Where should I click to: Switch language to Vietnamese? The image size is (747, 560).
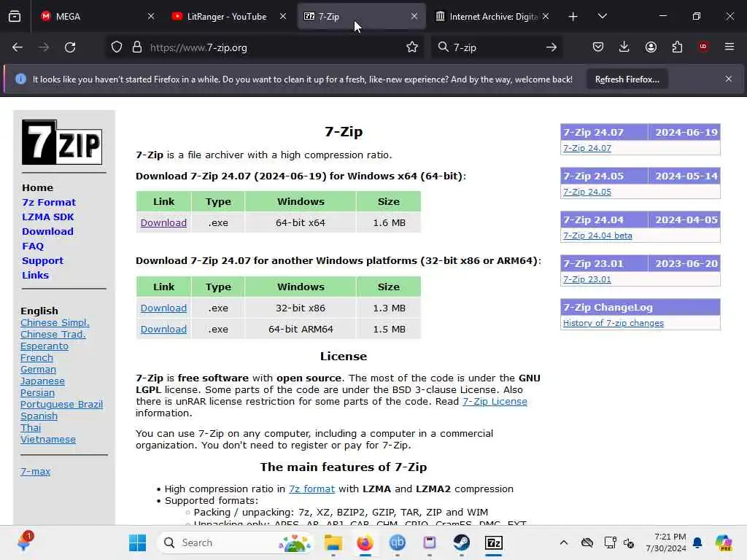[48, 440]
